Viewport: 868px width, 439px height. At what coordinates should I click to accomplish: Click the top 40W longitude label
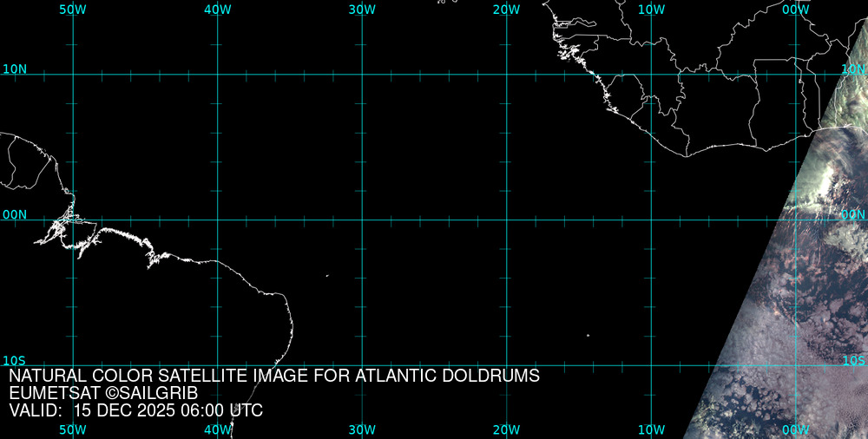[x=217, y=9]
